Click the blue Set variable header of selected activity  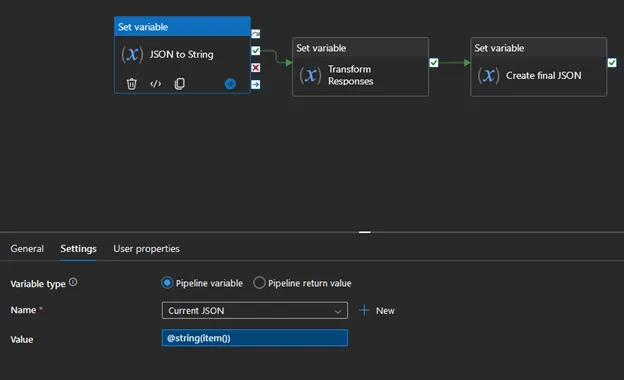182,27
